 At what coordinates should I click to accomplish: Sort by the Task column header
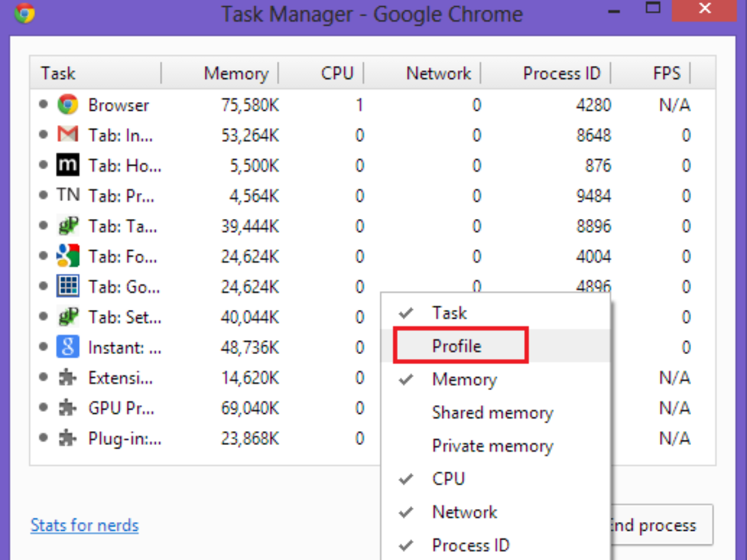click(96, 73)
